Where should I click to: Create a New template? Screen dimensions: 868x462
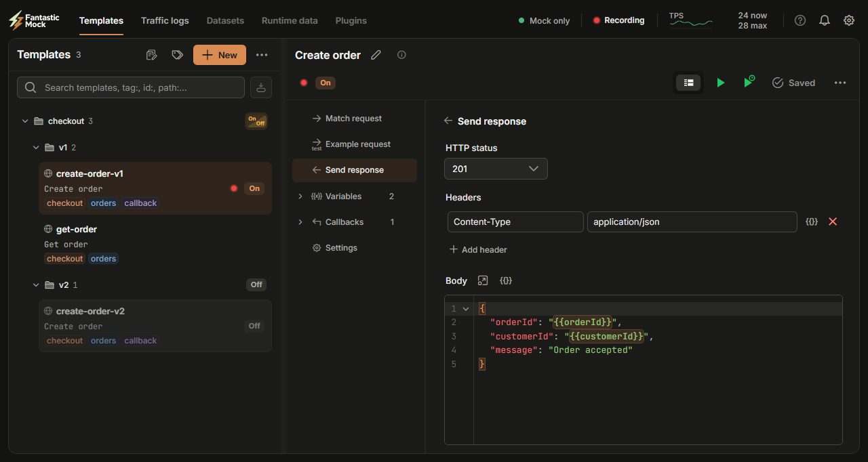click(220, 55)
